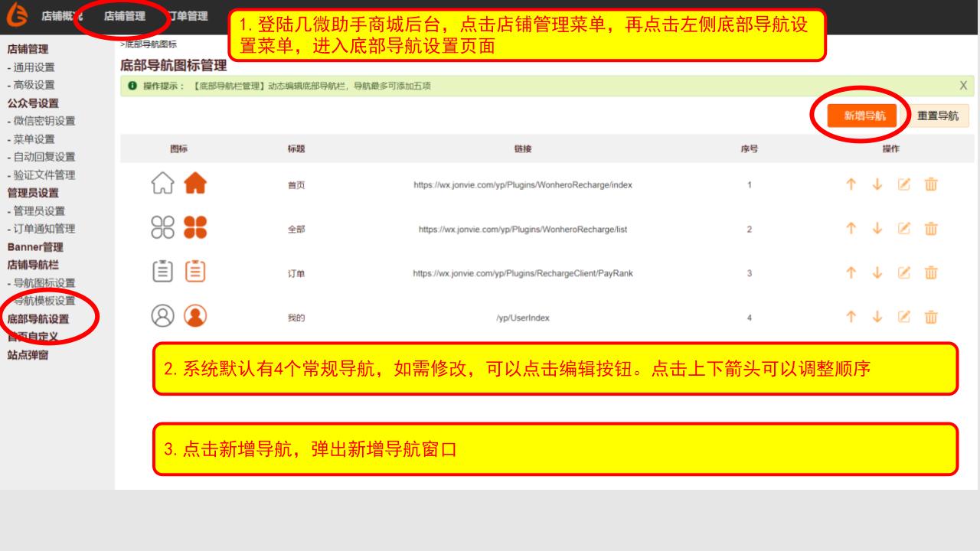Click the green info icon beside 操作提示
Viewport: 980px width, 551px height.
coord(132,86)
